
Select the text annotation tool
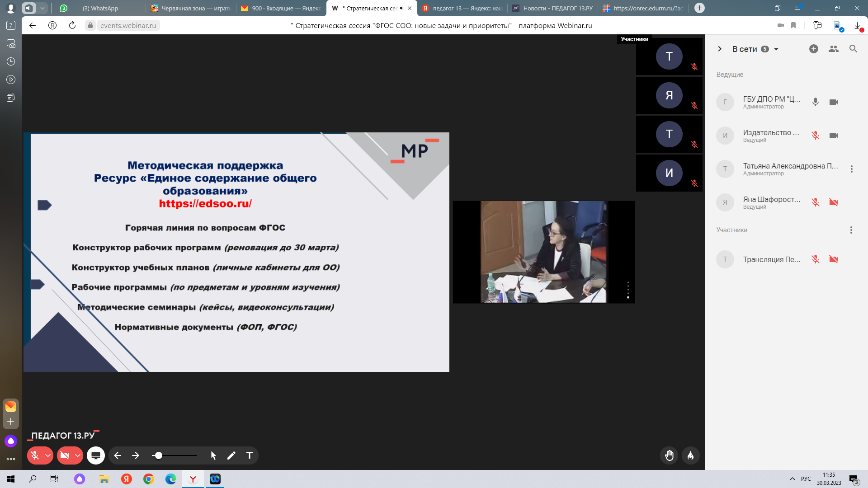click(x=249, y=455)
